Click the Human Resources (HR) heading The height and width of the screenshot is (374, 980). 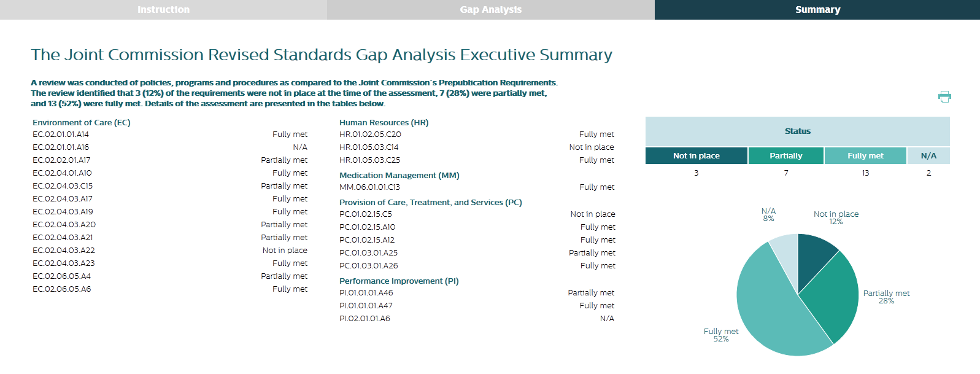384,123
